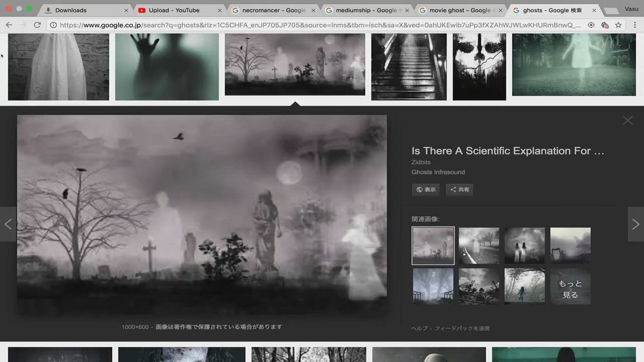The width and height of the screenshot is (644, 362).
Task: Close the Upload - YouTube tab
Action: click(x=219, y=10)
